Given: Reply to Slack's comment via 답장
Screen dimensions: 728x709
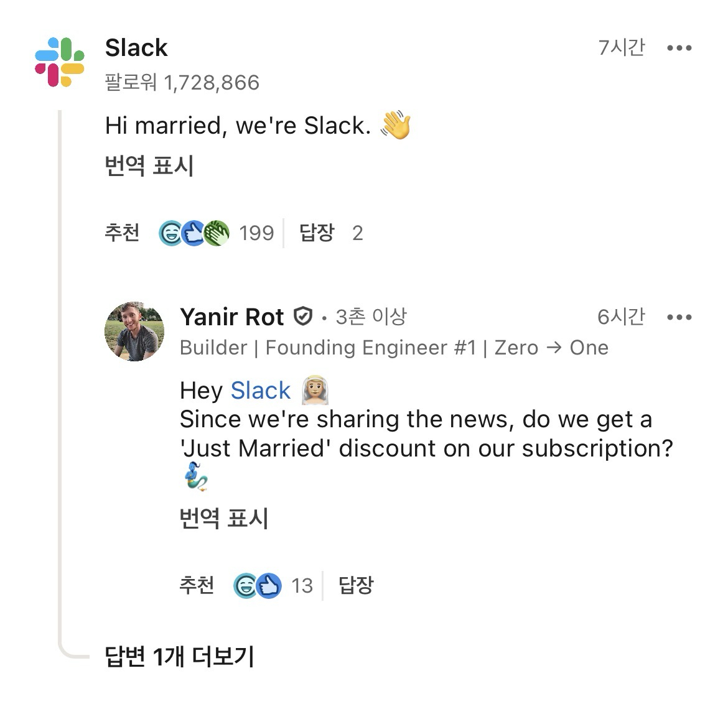Looking at the screenshot, I should [x=317, y=233].
